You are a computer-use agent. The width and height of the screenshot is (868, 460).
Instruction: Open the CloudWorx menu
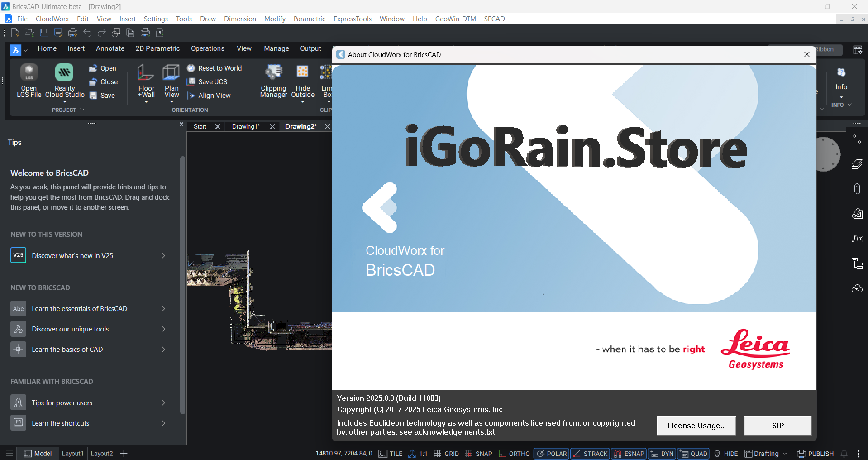52,19
